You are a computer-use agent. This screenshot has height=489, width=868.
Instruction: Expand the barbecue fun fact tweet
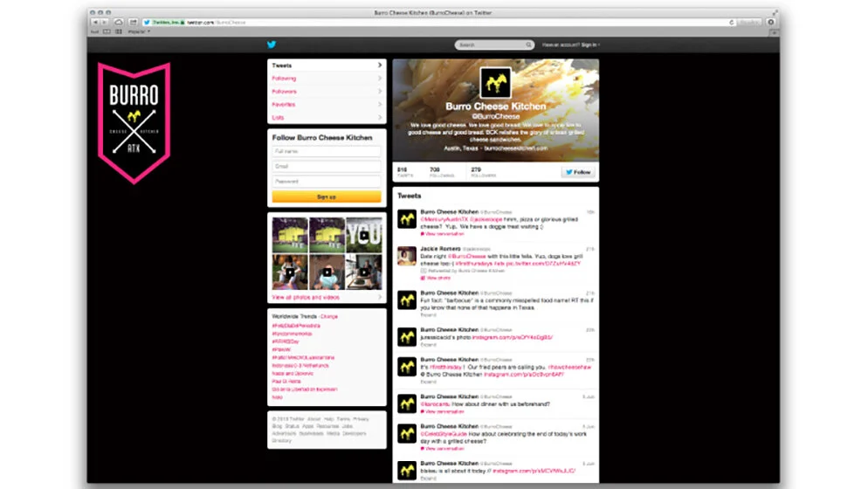coord(428,315)
